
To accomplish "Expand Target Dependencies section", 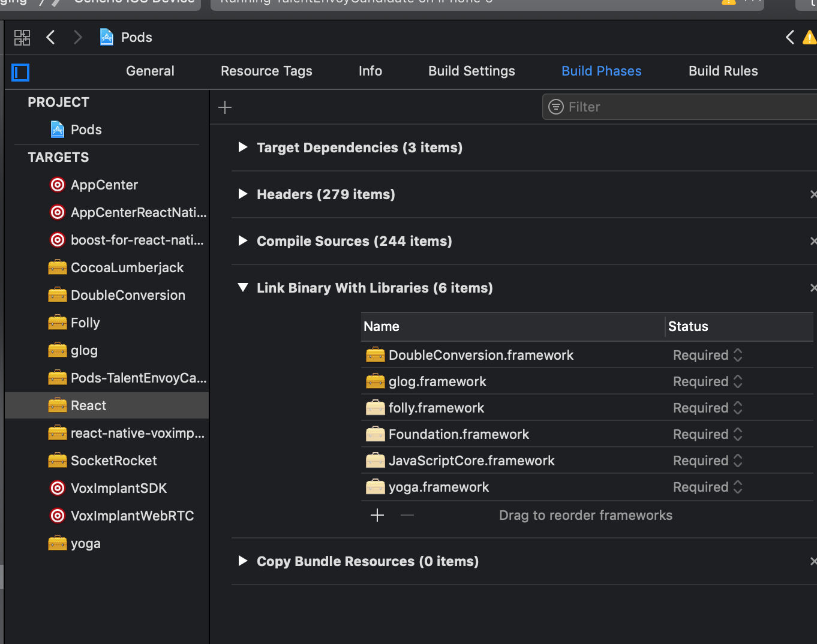I will click(243, 147).
